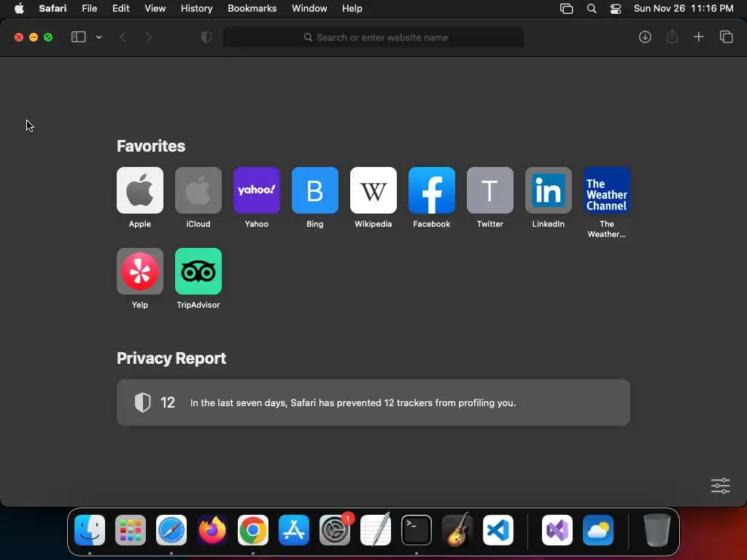Launch Firefox from the Dock
747x560 pixels.
click(212, 530)
